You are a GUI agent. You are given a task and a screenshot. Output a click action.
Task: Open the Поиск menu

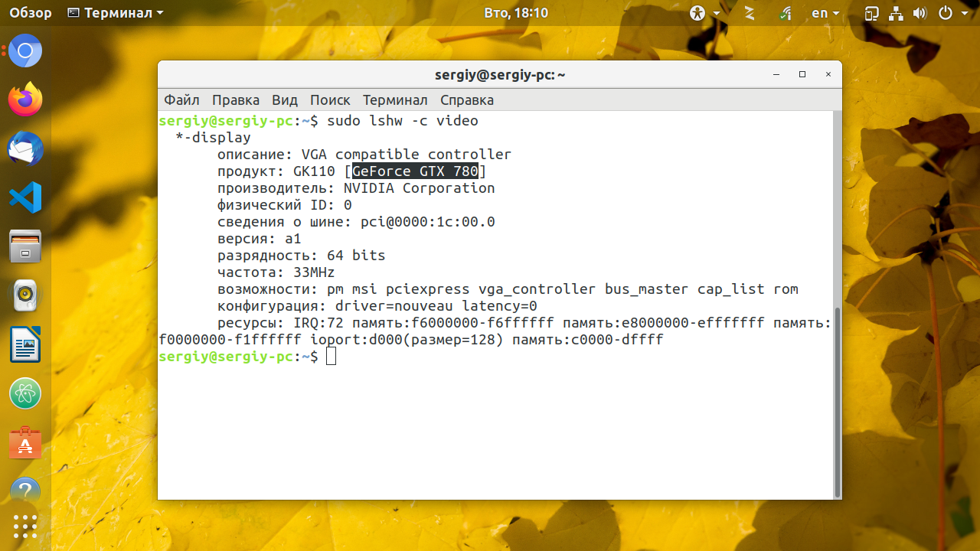tap(330, 100)
